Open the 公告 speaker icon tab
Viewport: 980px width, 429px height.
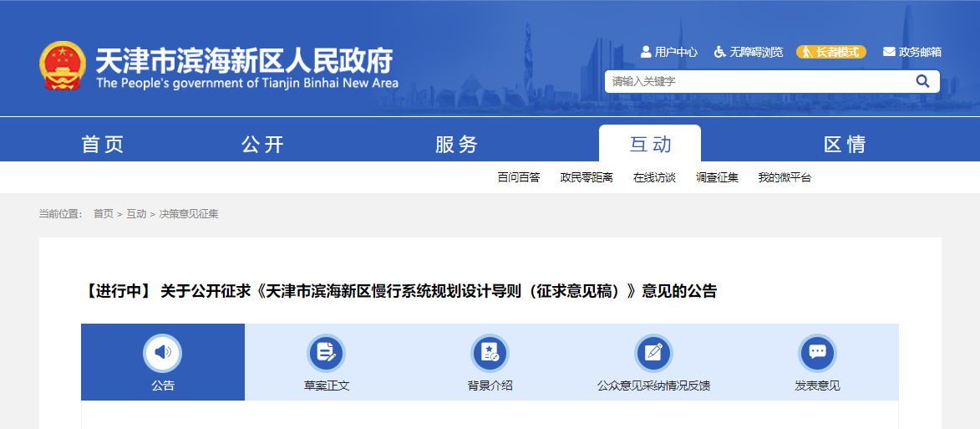[x=163, y=353]
